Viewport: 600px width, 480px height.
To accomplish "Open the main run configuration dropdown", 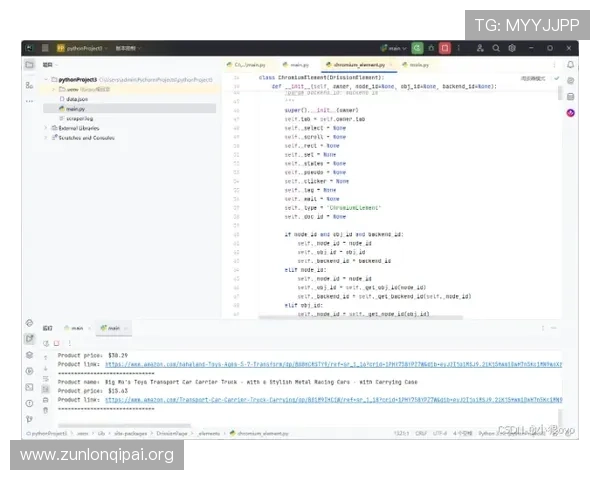I will 393,48.
